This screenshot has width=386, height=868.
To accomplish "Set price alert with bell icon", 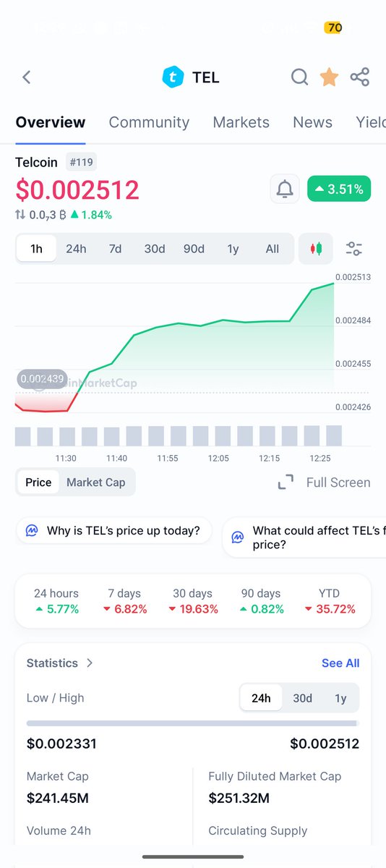I will pyautogui.click(x=285, y=190).
